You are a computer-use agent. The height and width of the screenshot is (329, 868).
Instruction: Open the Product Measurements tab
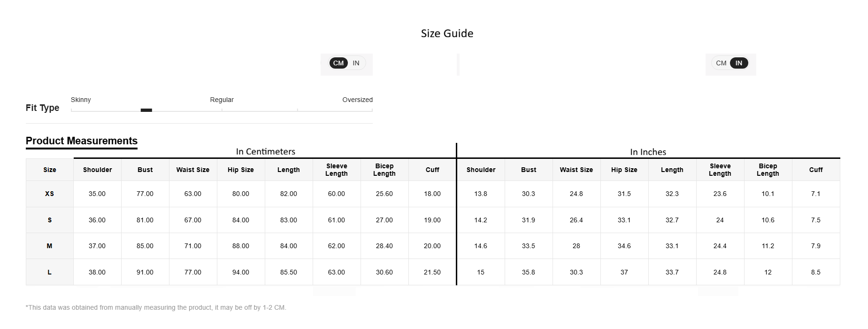[x=82, y=141]
